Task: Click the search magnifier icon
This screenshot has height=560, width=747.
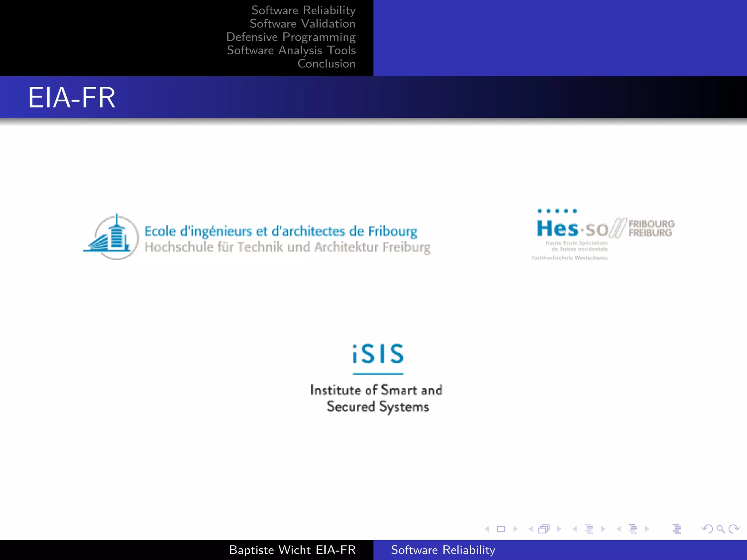Action: click(x=720, y=529)
